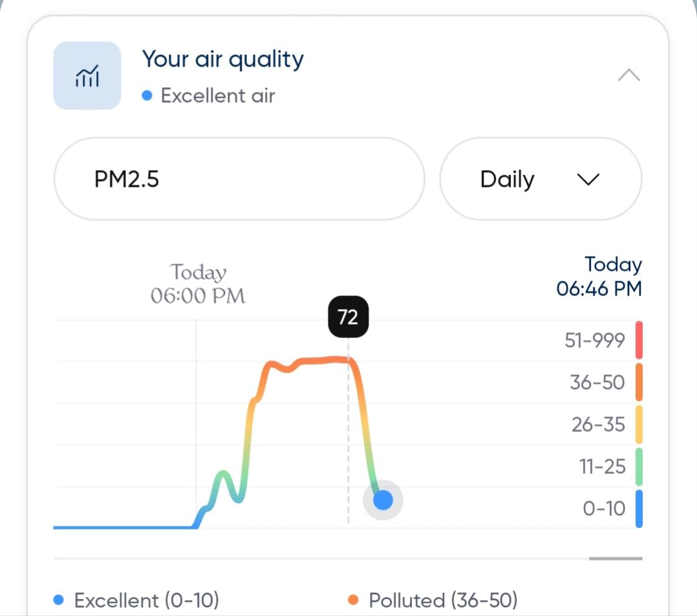Open the Daily time period dropdown

click(541, 179)
